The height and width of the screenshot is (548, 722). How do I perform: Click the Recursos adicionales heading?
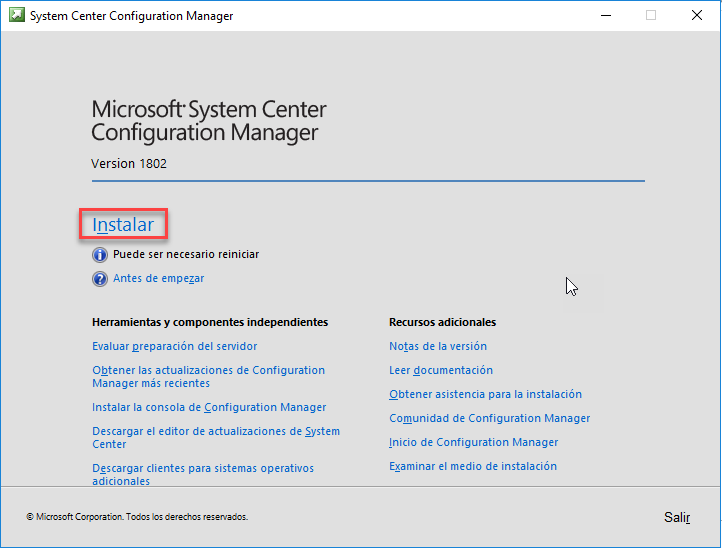(443, 322)
